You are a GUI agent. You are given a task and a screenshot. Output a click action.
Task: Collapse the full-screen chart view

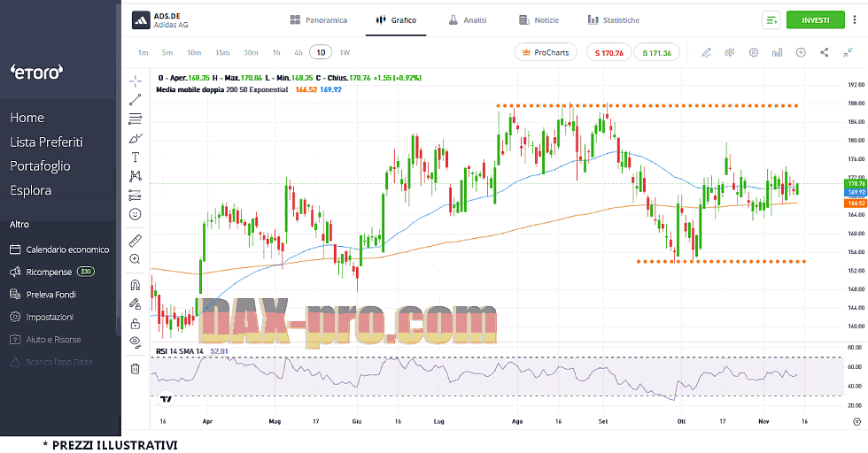(x=849, y=52)
